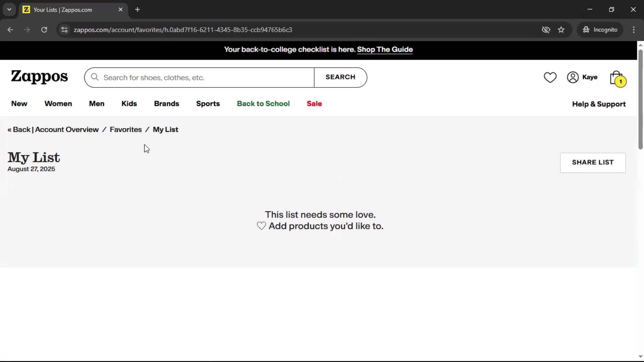The width and height of the screenshot is (644, 362).
Task: Select the Your Lists Zappos.com tab
Action: (73, 9)
